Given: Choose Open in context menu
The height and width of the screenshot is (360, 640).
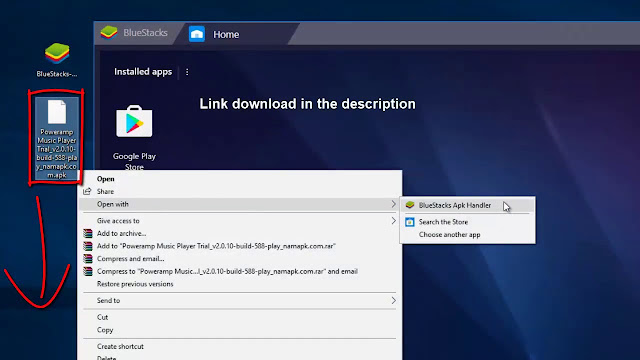Looking at the screenshot, I should point(105,179).
